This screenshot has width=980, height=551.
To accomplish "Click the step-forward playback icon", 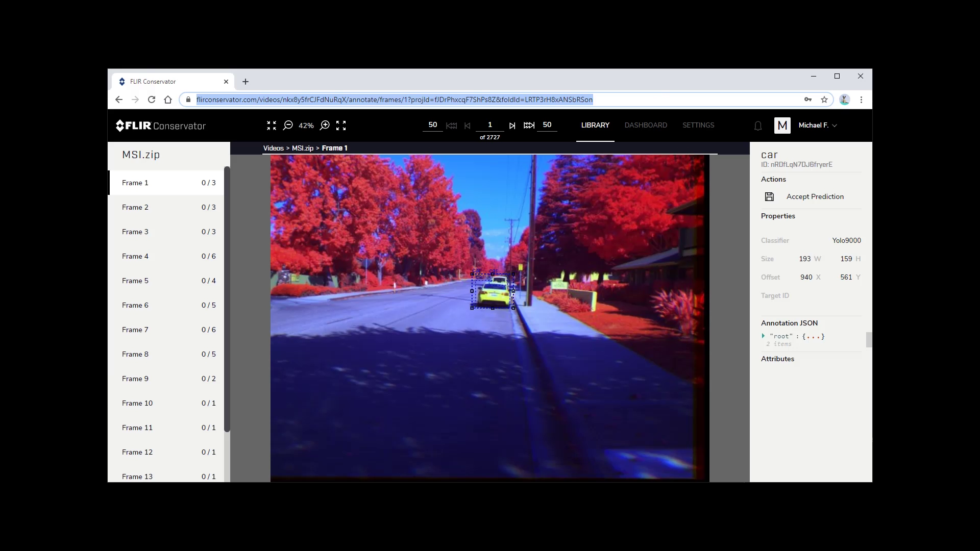I will click(512, 125).
